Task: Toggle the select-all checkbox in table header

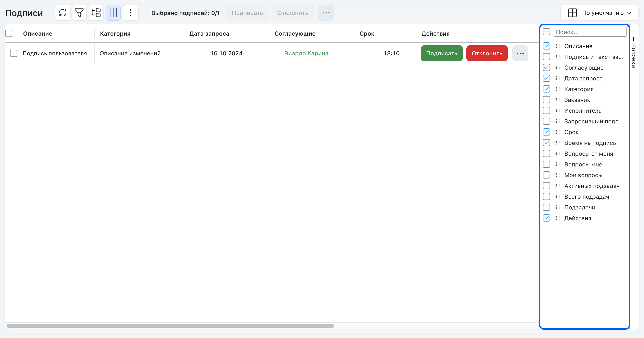Action: tap(9, 33)
